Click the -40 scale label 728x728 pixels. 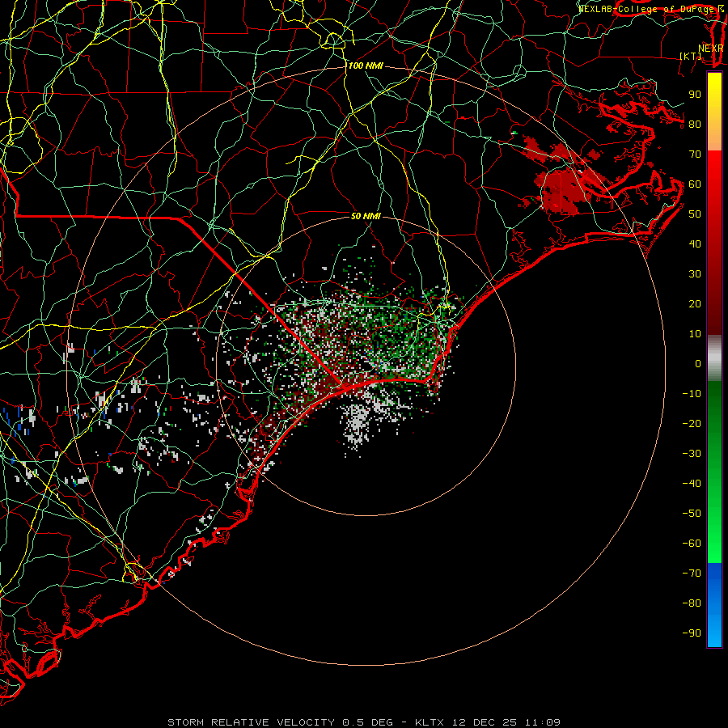[692, 484]
